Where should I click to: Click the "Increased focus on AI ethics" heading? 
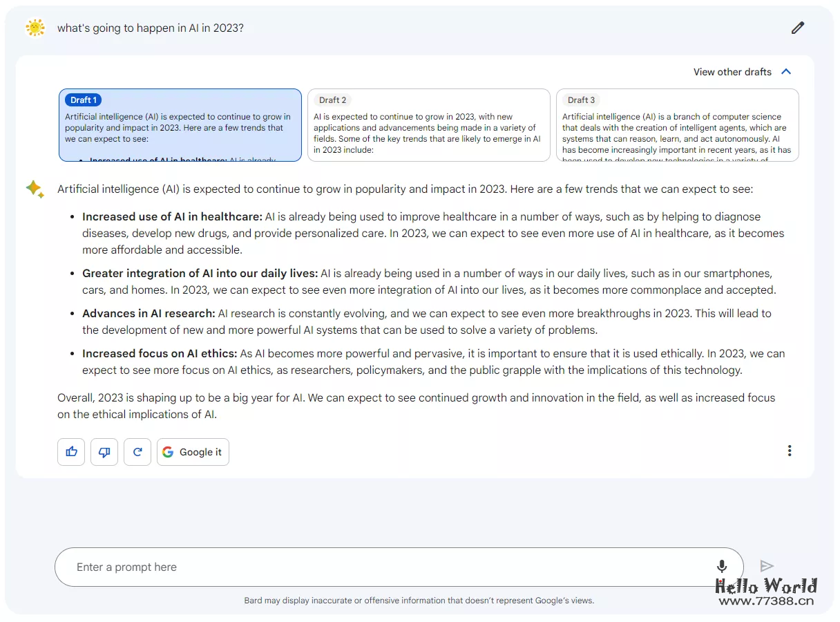pos(160,353)
